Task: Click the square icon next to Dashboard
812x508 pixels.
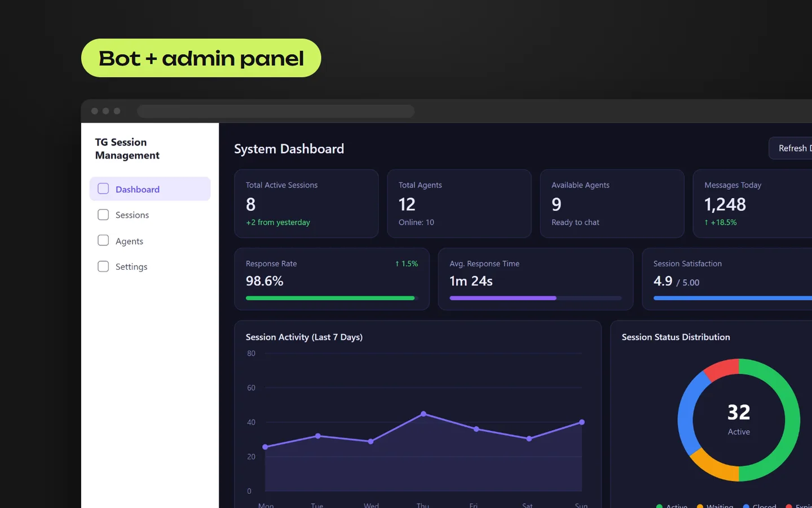Action: (x=103, y=189)
